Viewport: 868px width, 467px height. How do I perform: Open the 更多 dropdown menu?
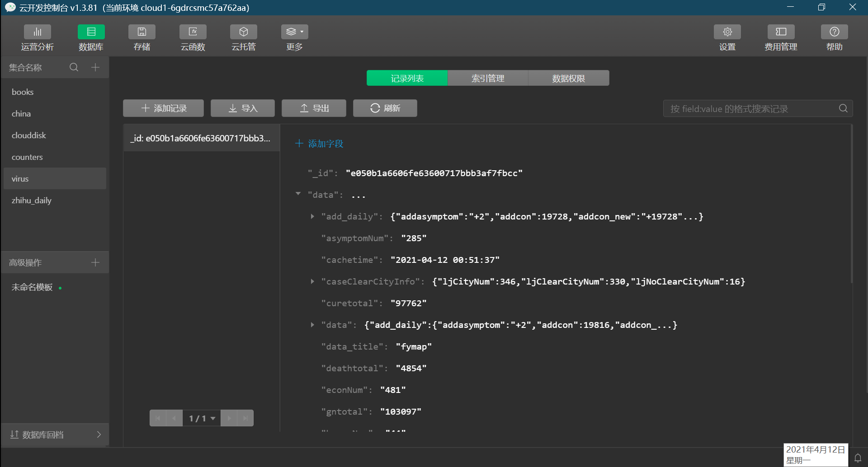point(294,38)
